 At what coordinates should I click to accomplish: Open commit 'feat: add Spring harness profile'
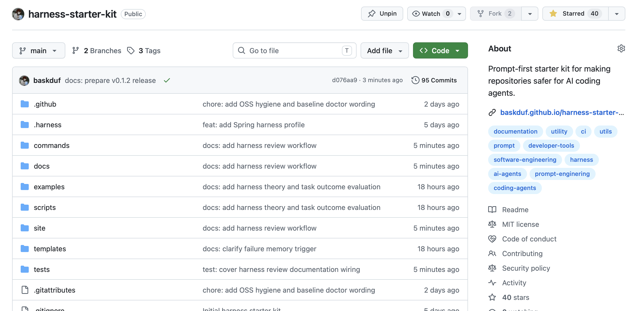[x=253, y=125]
